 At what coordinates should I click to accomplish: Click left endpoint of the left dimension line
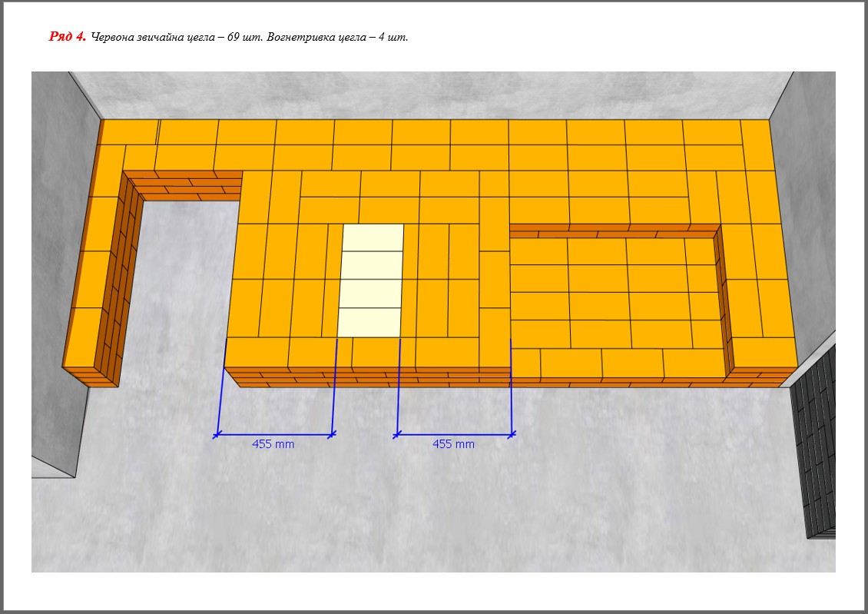click(x=217, y=436)
